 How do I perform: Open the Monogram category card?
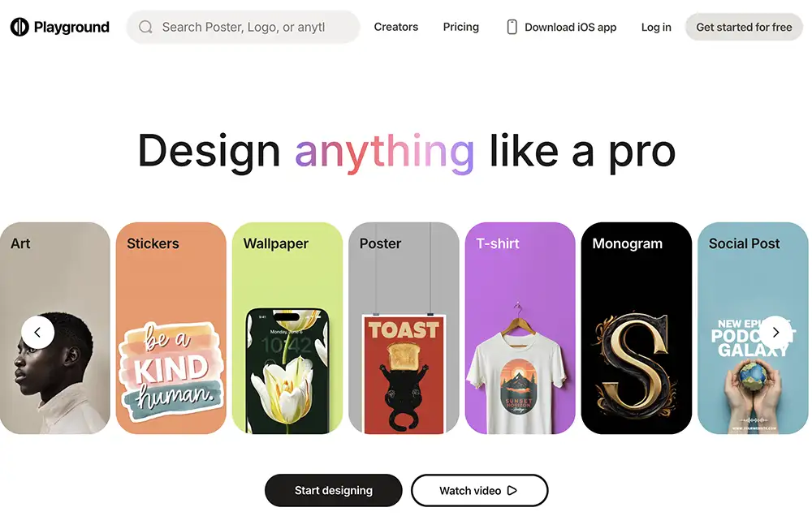(637, 328)
